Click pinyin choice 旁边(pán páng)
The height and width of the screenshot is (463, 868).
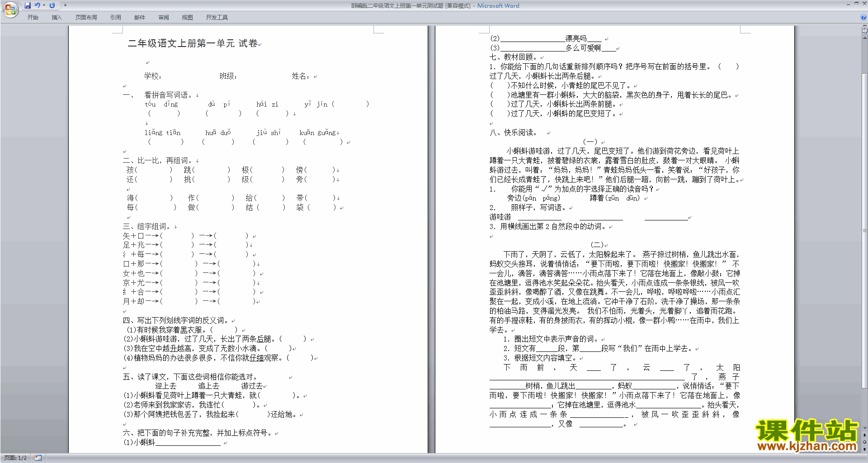533,198
